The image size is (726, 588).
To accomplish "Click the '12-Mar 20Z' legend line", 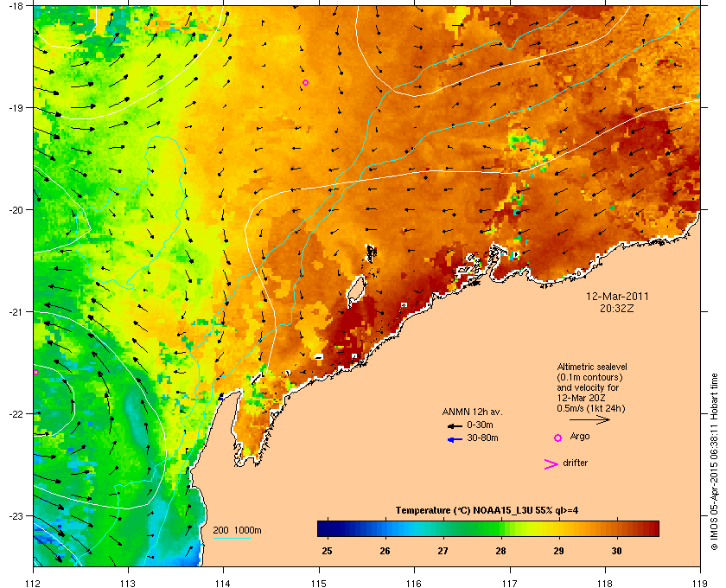I will pos(581,398).
